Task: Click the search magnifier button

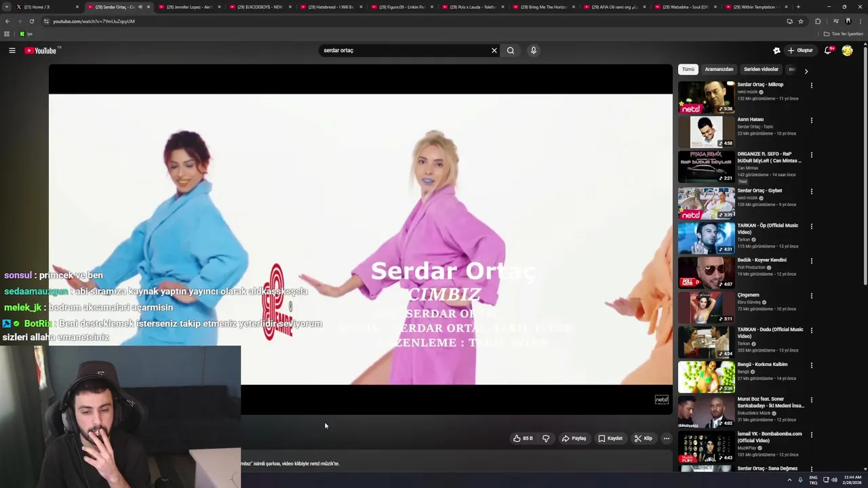Action: (511, 50)
